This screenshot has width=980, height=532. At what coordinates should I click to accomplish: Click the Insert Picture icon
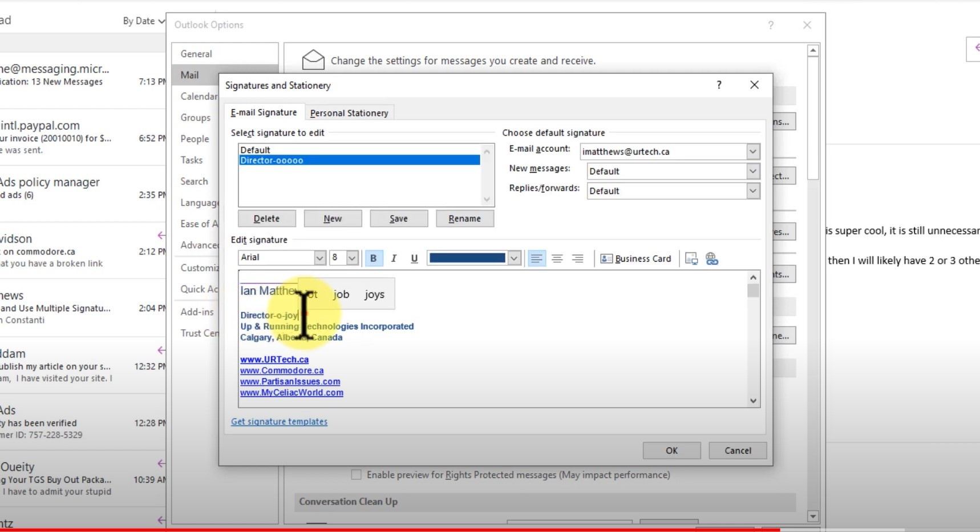[691, 259]
